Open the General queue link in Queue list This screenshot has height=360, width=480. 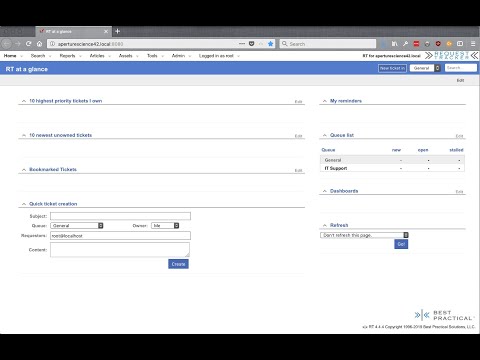click(333, 160)
